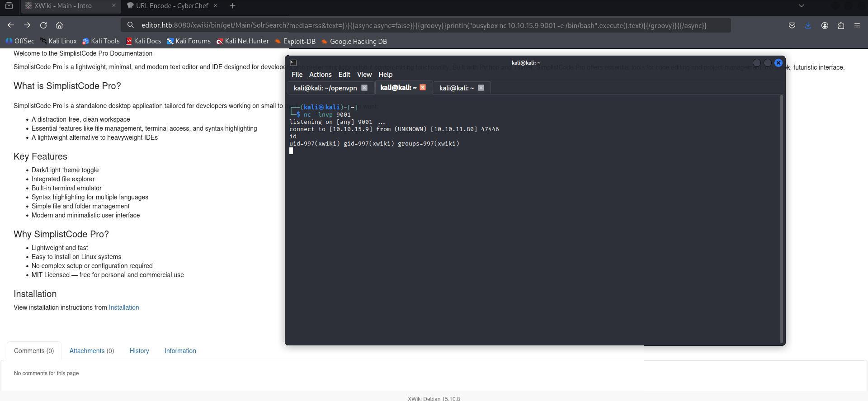Screen dimensions: 868x401
Task: Open the Kali Linux bookmark
Action: tap(58, 41)
